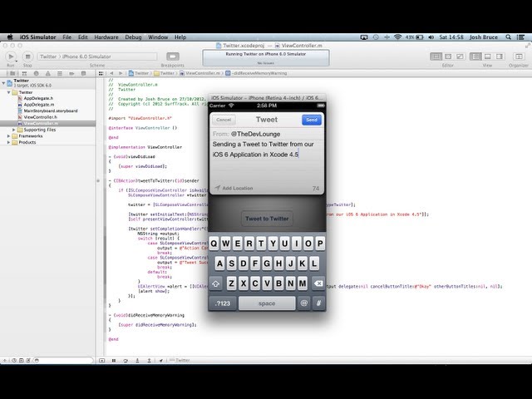Image resolution: width=532 pixels, height=399 pixels.
Task: Open the Hardware menu
Action: point(106,37)
